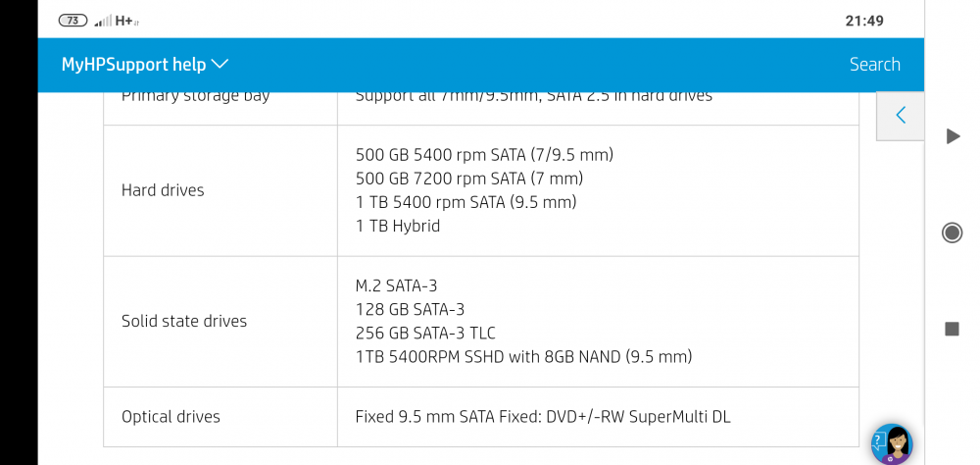This screenshot has height=465, width=980.
Task: Click the 256 GB SATA-3 TLC entry
Action: (x=432, y=333)
